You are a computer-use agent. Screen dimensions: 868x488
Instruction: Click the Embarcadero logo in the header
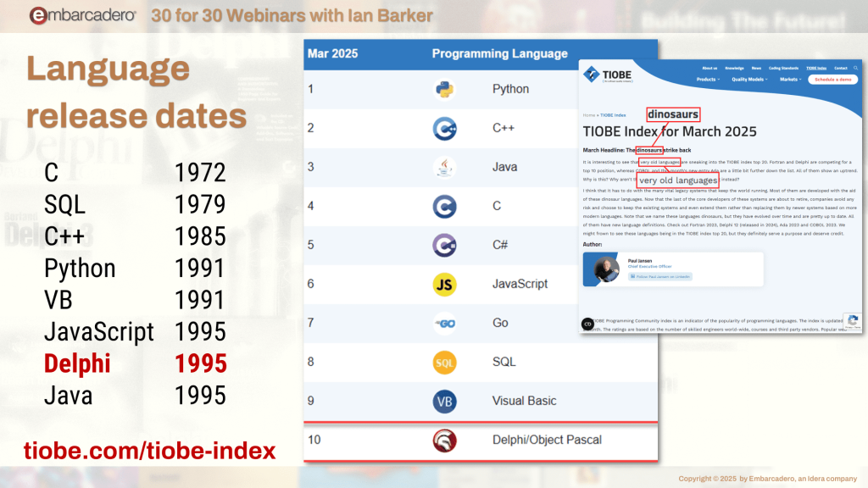[82, 15]
